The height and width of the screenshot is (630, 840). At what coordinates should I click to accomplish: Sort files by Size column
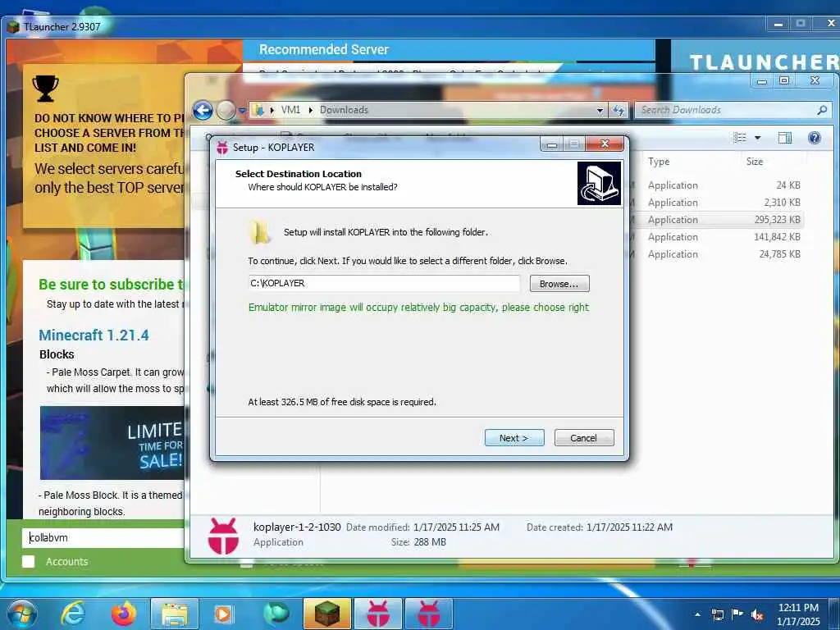click(x=755, y=162)
